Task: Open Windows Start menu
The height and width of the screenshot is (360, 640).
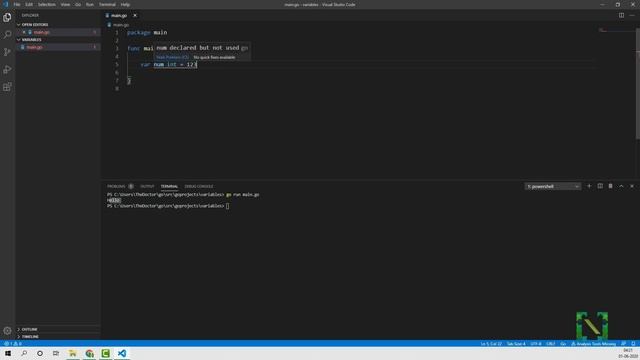Action: (8, 353)
